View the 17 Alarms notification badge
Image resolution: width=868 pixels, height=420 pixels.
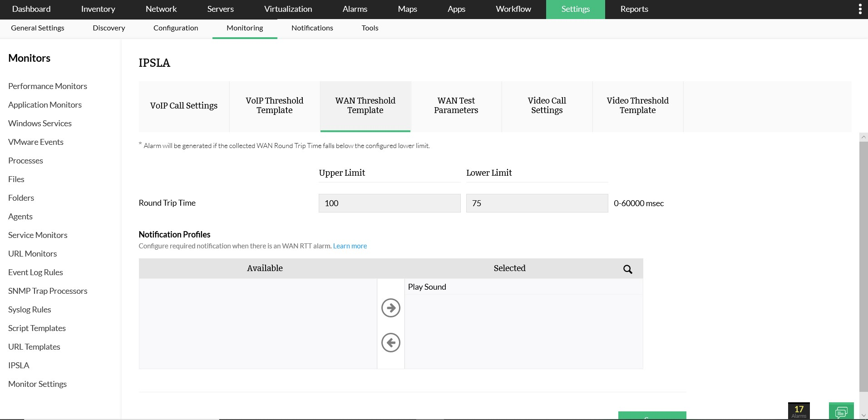click(799, 410)
